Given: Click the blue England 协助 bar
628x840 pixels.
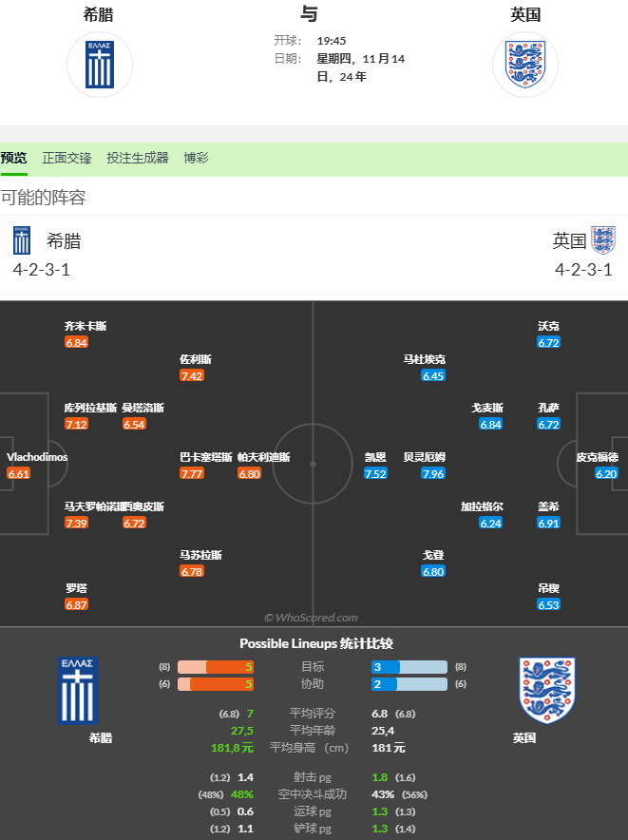Looking at the screenshot, I should tap(409, 684).
